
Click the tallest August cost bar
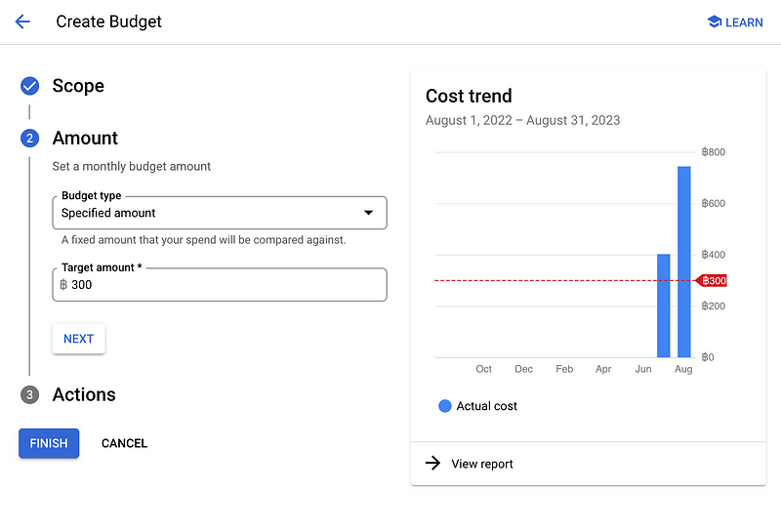pos(683,262)
